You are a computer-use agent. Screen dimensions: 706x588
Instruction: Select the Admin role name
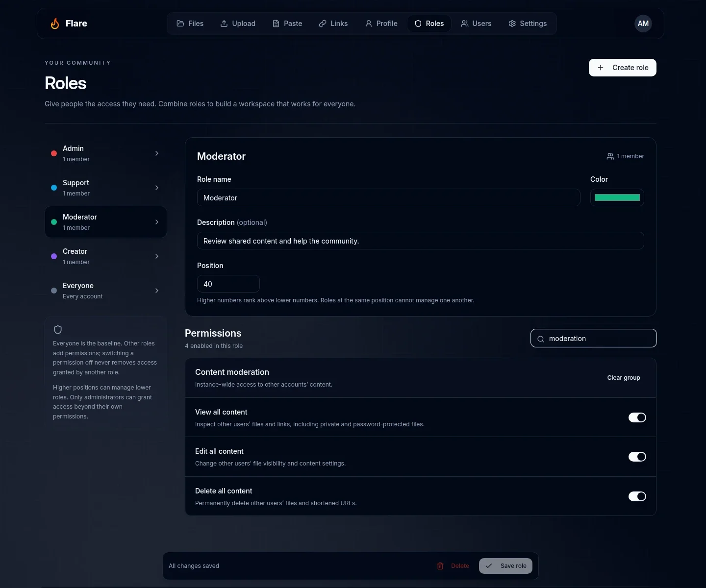tap(73, 148)
